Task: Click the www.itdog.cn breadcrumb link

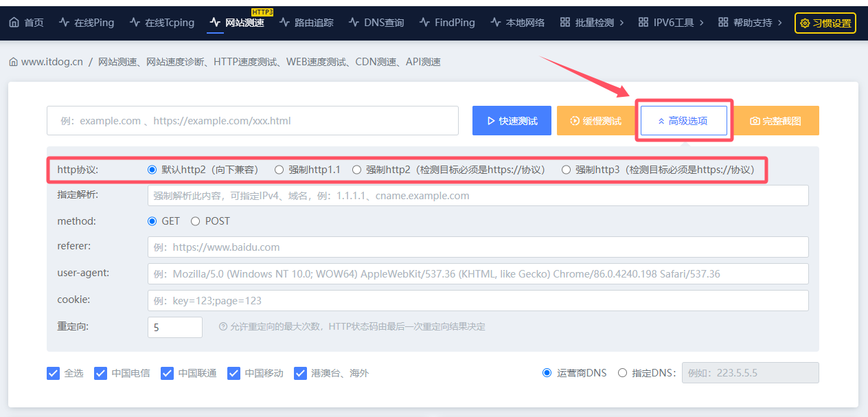Action: (x=52, y=62)
